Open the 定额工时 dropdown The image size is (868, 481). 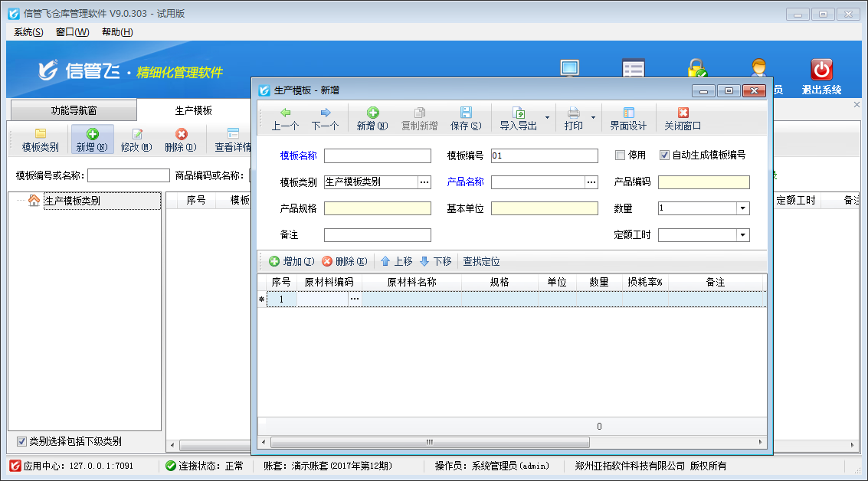[x=742, y=235]
